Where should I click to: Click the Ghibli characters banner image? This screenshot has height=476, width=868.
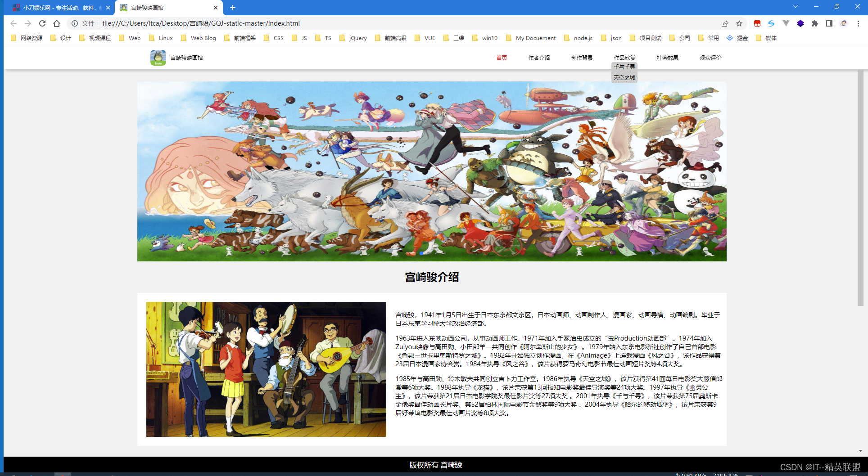click(x=432, y=171)
